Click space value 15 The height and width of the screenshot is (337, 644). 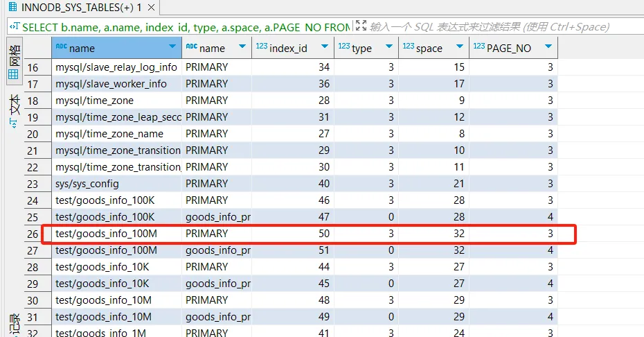[x=433, y=67]
